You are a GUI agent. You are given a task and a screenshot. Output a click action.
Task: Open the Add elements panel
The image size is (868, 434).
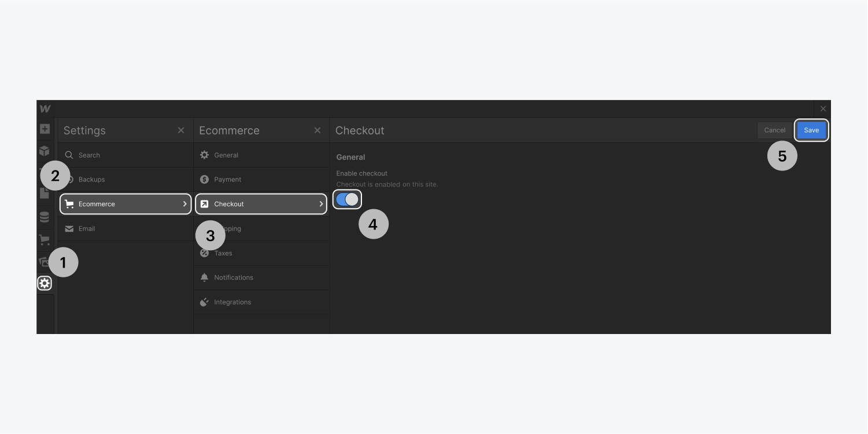coord(45,130)
